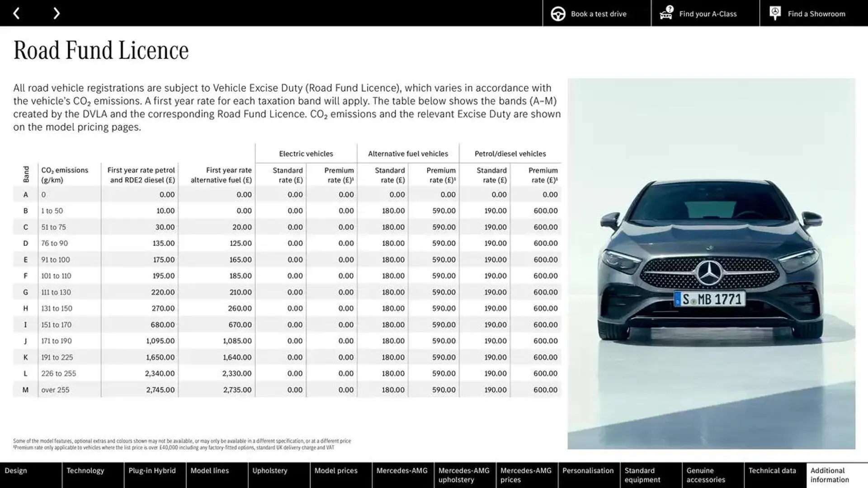This screenshot has width=868, height=488.
Task: Expand 'Standard equipment' tab
Action: 643,475
